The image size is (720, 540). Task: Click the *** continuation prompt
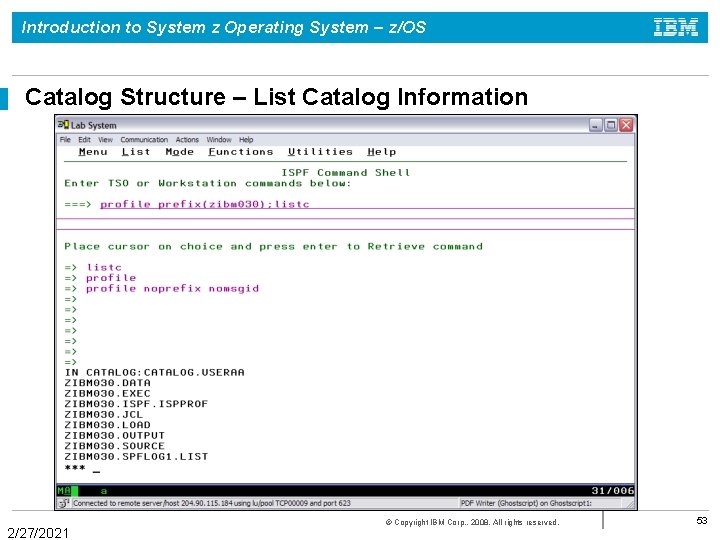(75, 468)
